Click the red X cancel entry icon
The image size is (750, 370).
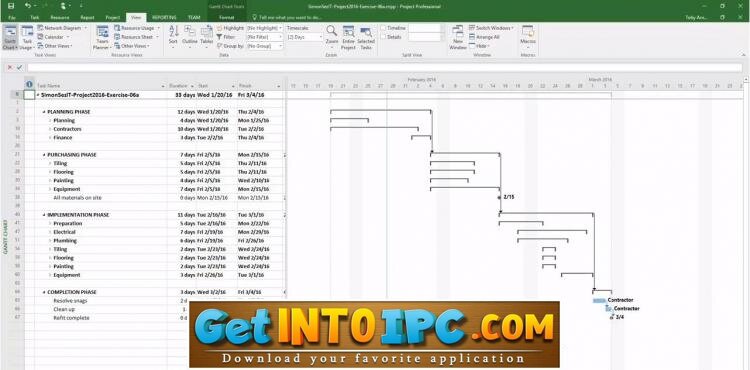pyautogui.click(x=10, y=67)
